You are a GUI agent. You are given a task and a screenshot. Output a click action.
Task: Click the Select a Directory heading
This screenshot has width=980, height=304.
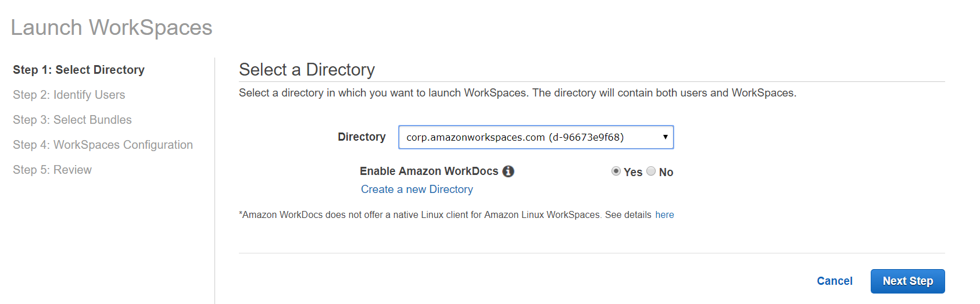[307, 70]
